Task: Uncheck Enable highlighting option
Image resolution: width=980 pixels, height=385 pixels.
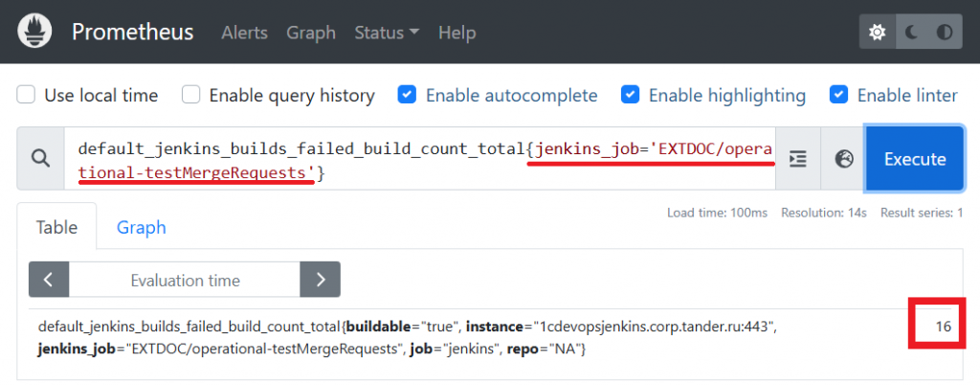Action: (x=631, y=95)
